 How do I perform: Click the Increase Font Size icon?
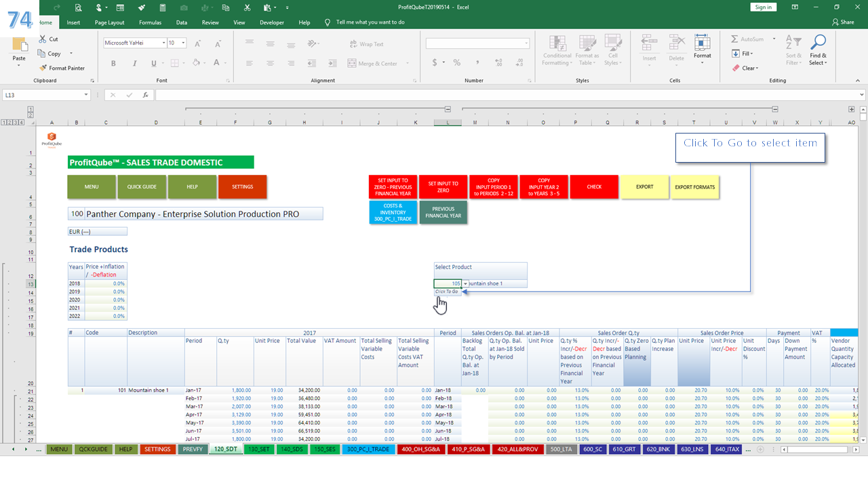198,43
